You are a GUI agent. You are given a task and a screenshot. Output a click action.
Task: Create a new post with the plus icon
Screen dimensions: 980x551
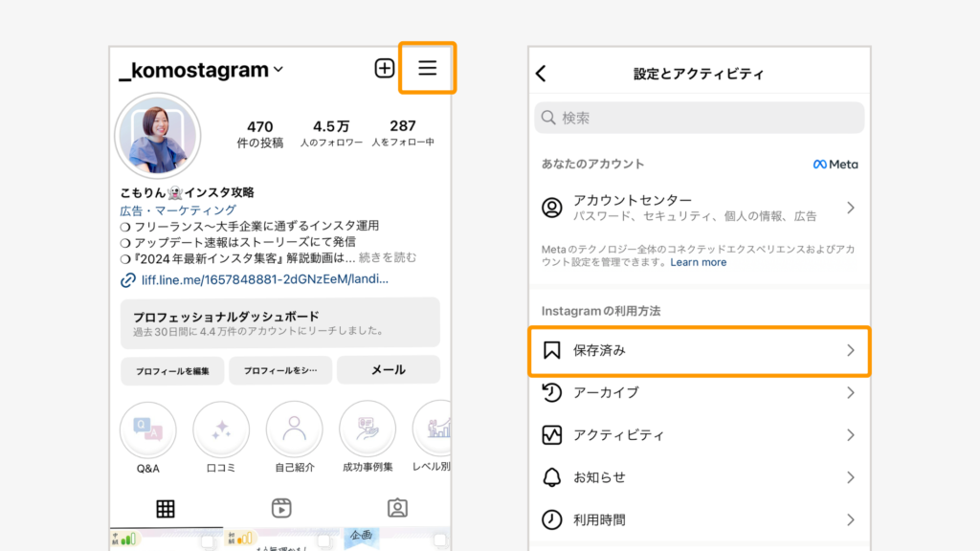(384, 67)
